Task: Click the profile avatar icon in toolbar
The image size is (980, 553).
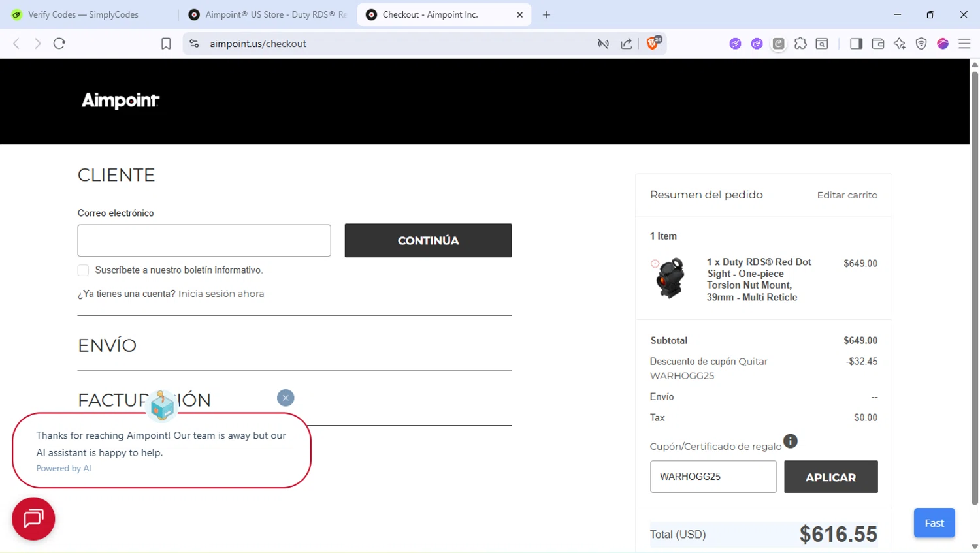Action: tap(943, 44)
